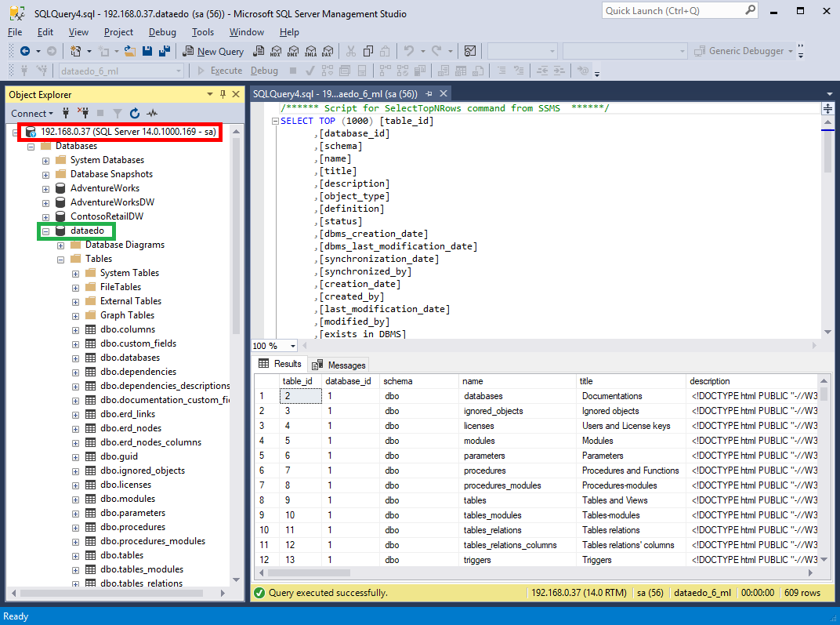Click the Open File folder icon
The width and height of the screenshot is (840, 625).
[130, 51]
